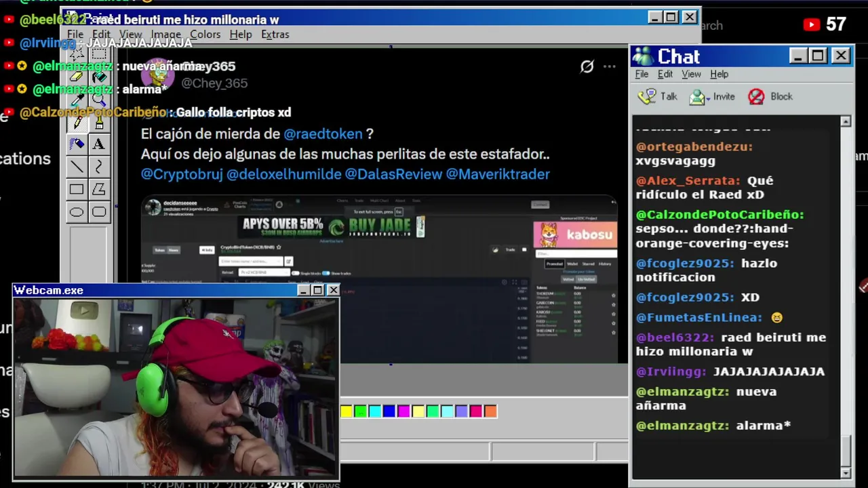Open the tweet's three-dot more options
The width and height of the screenshot is (868, 488).
[x=609, y=66]
